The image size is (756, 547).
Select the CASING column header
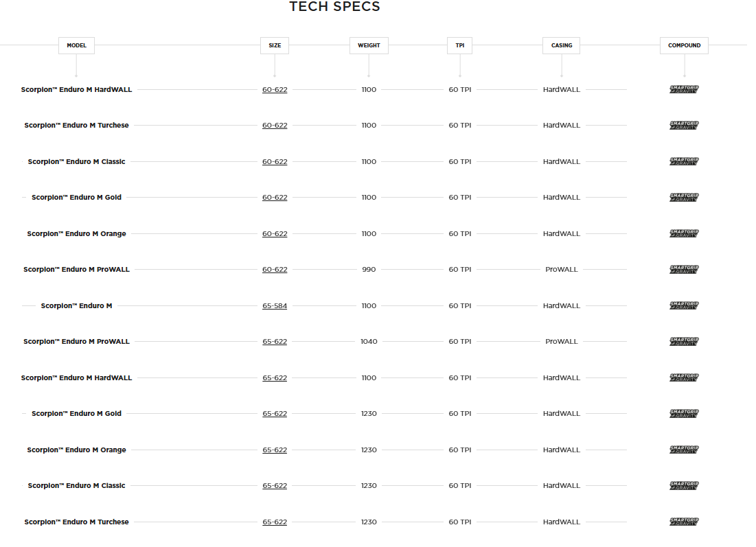(x=562, y=45)
